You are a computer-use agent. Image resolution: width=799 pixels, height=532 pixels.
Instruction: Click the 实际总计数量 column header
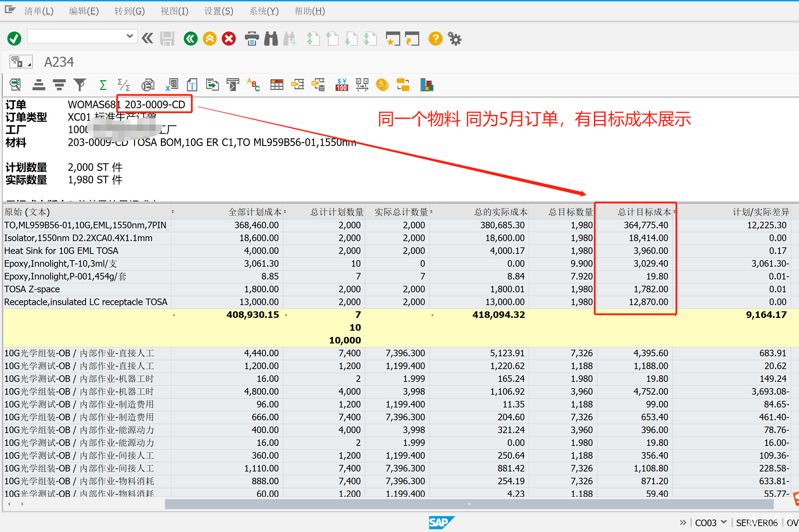tap(397, 212)
